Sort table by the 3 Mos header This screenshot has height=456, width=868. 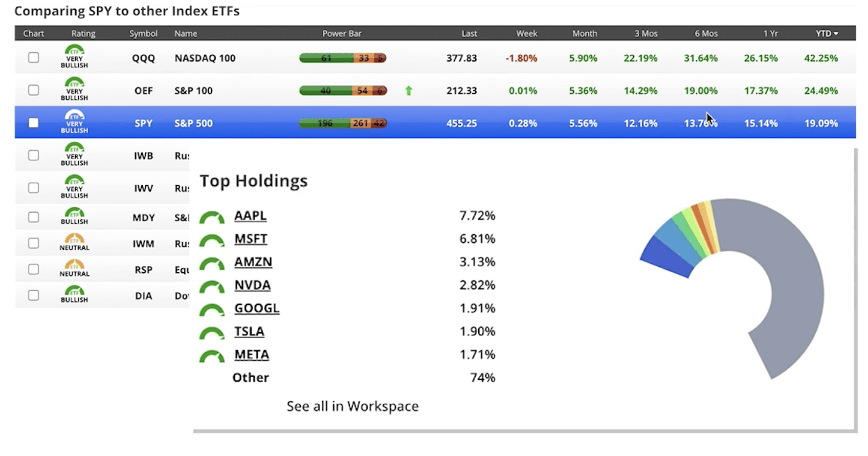click(646, 33)
